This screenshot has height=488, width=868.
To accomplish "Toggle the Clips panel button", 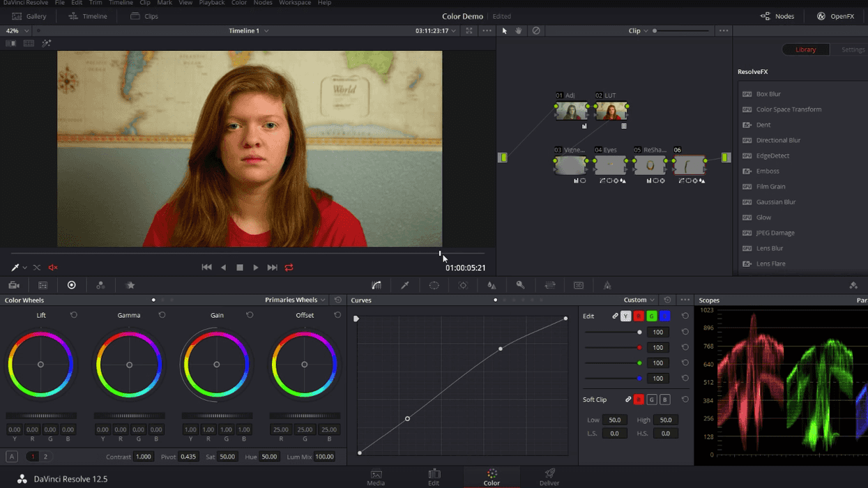I will click(x=144, y=16).
